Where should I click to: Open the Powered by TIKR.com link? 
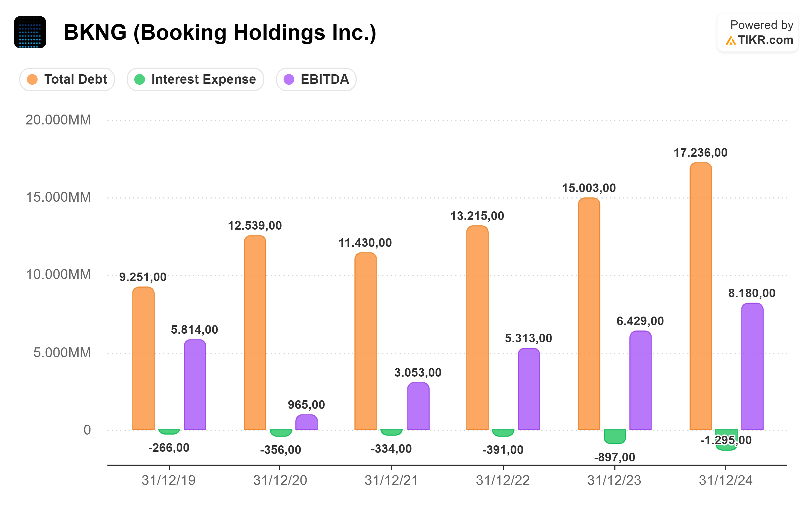click(758, 32)
